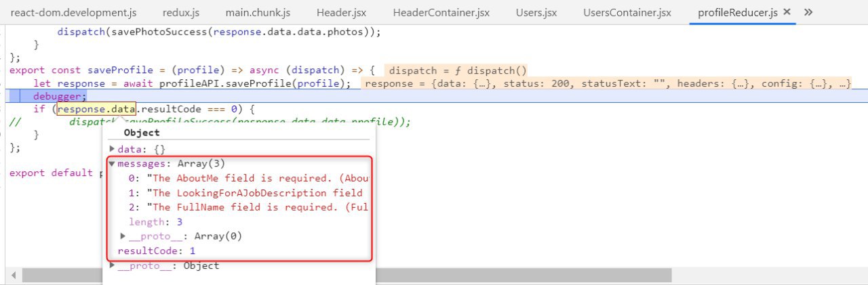Click the savePhotoSuccess dispatch code line

(x=219, y=32)
